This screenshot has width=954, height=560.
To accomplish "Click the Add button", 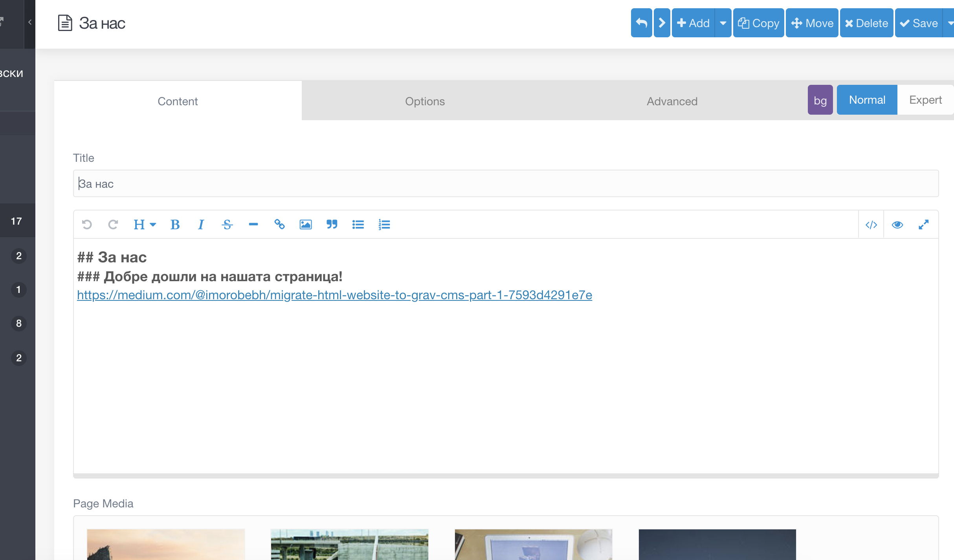I will (693, 23).
